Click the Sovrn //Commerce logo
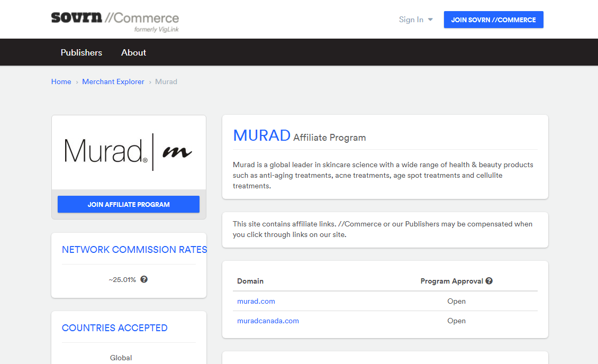 [x=115, y=21]
